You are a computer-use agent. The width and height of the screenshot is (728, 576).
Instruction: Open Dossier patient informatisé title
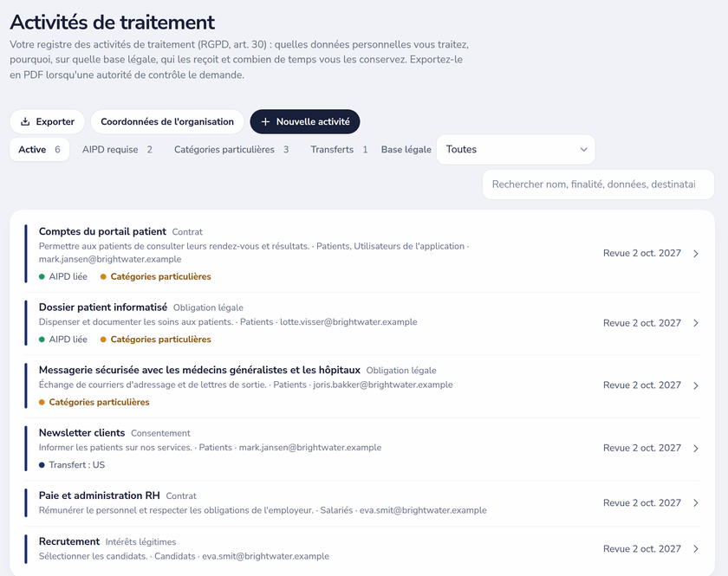click(103, 307)
